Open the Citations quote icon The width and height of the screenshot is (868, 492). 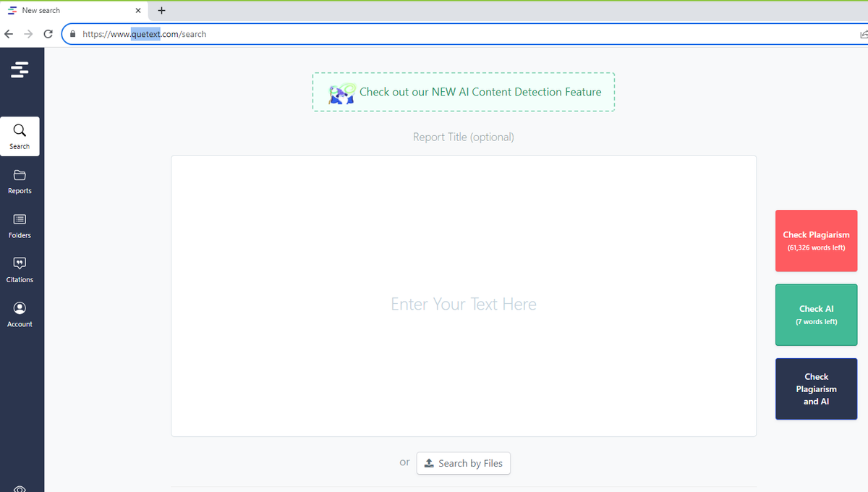tap(20, 263)
